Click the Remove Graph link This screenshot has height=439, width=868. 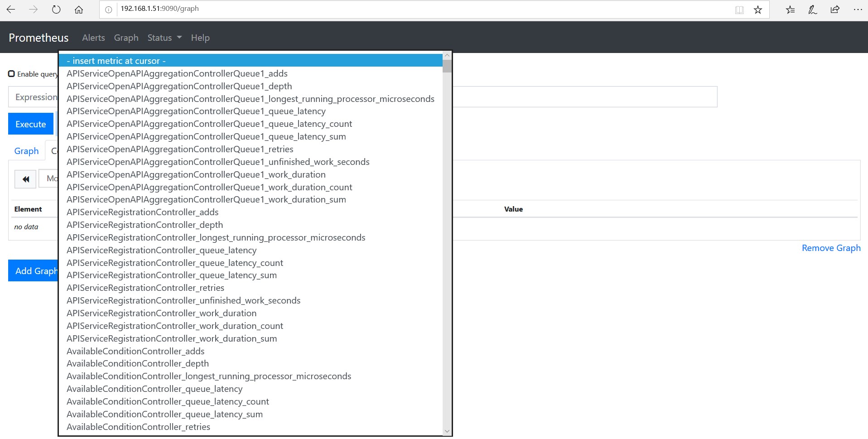pos(831,248)
